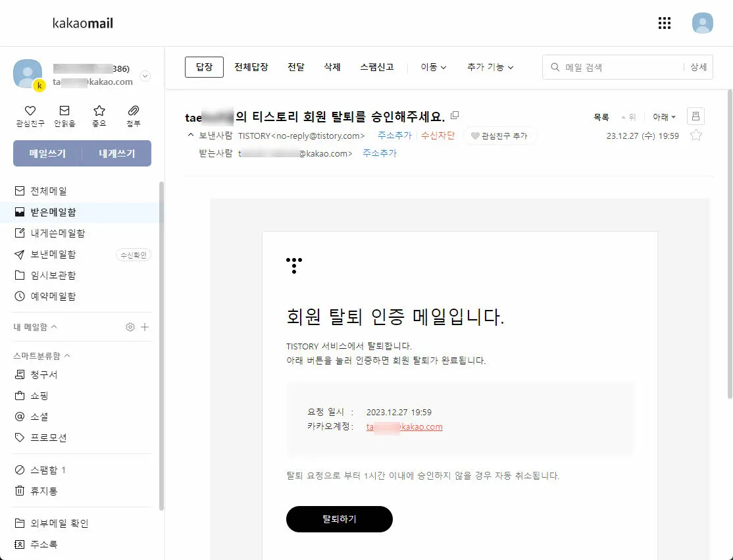Open mailbox settings gear icon
Screen dimensions: 733x560
point(130,327)
